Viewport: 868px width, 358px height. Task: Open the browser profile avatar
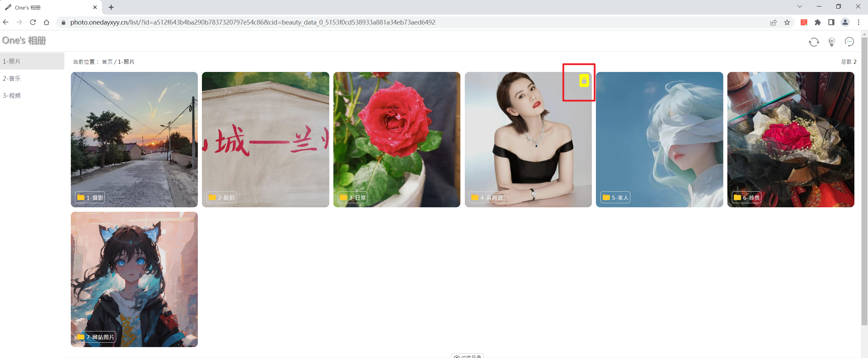tap(845, 22)
